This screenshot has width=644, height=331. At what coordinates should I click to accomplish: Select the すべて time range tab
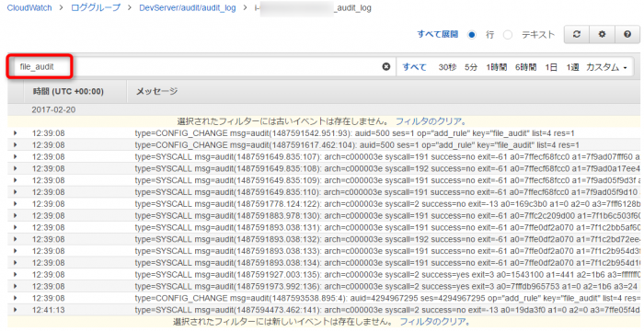point(414,67)
